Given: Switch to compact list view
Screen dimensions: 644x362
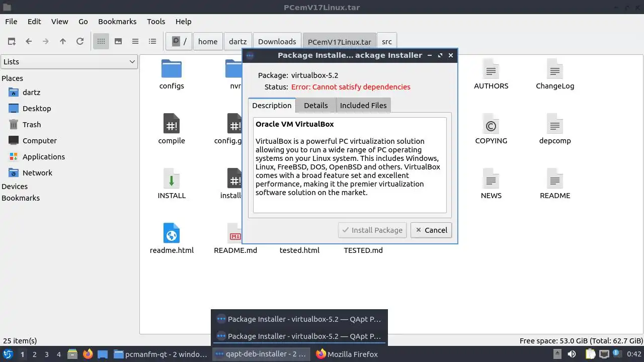Looking at the screenshot, I should tap(135, 41).
